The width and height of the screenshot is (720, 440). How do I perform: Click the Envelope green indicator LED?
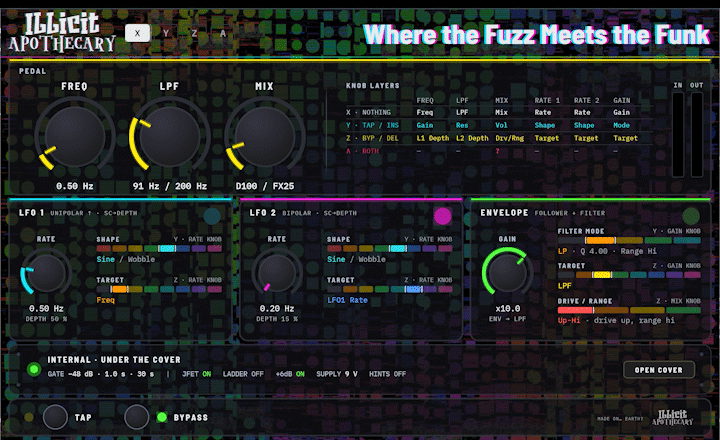pyautogui.click(x=691, y=216)
